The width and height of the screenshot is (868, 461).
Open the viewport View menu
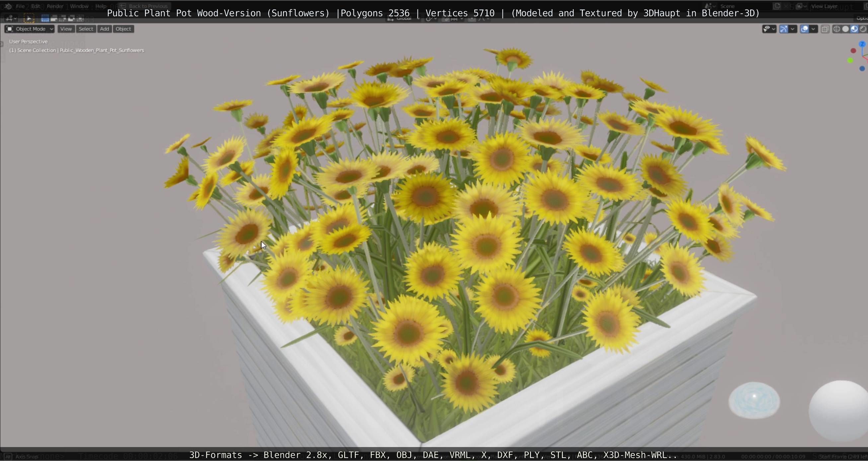click(66, 29)
